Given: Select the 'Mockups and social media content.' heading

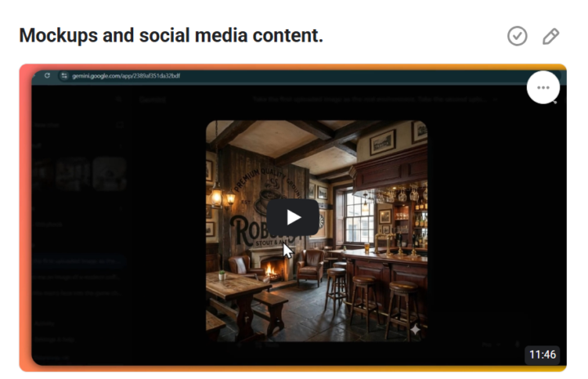Looking at the screenshot, I should pos(171,36).
